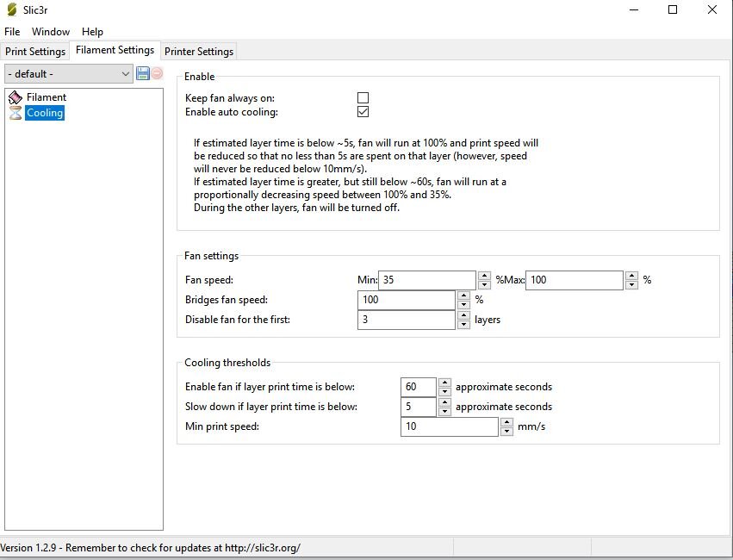Click the Slow down if layer print time label

click(271, 407)
